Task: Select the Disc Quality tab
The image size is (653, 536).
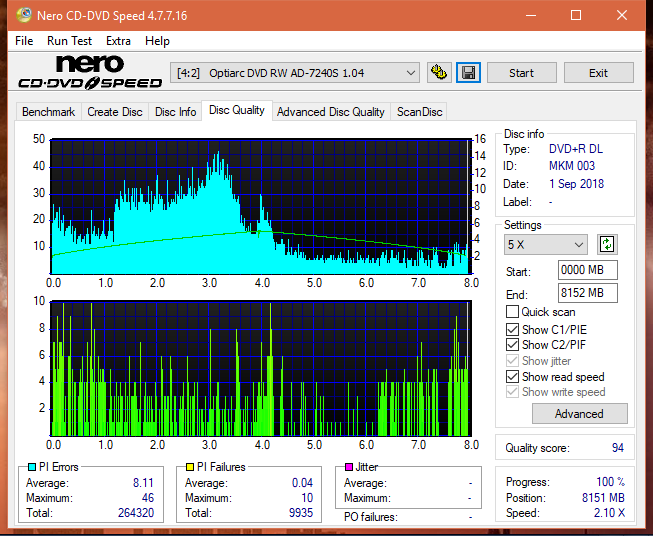Action: point(237,110)
